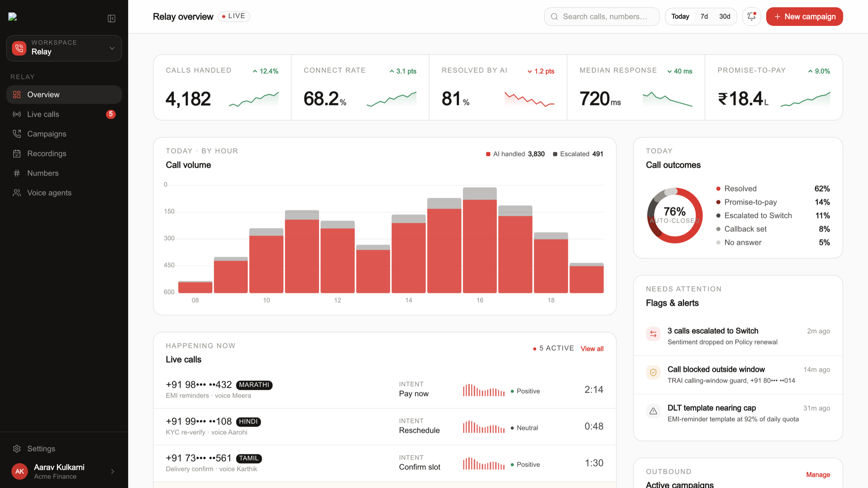Open the Calls Handled metric card
The width and height of the screenshot is (868, 488).
tap(222, 87)
